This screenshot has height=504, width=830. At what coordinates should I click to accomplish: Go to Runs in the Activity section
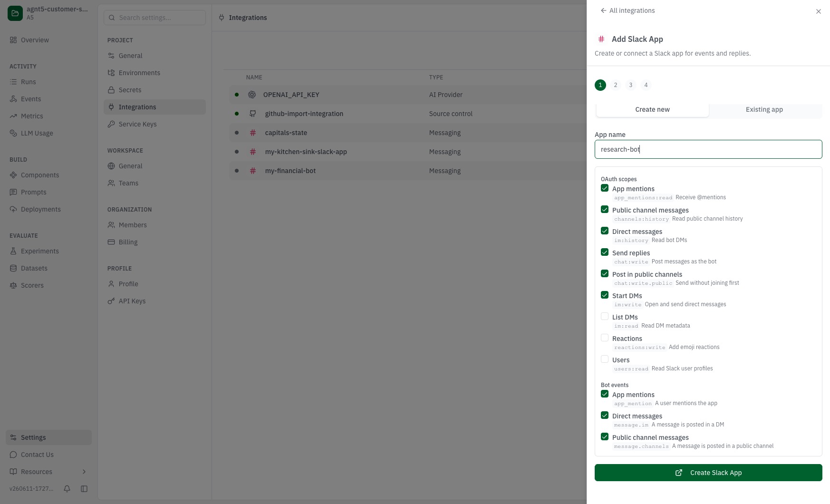point(48,82)
